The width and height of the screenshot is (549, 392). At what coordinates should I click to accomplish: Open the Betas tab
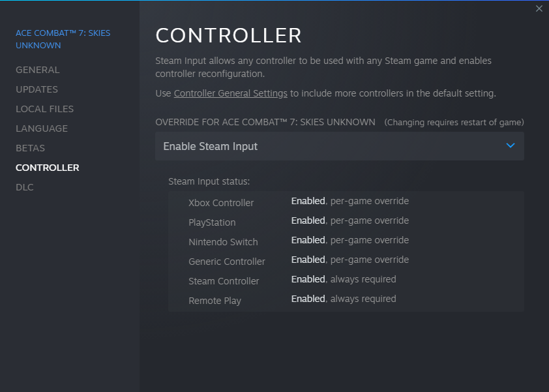pos(30,148)
